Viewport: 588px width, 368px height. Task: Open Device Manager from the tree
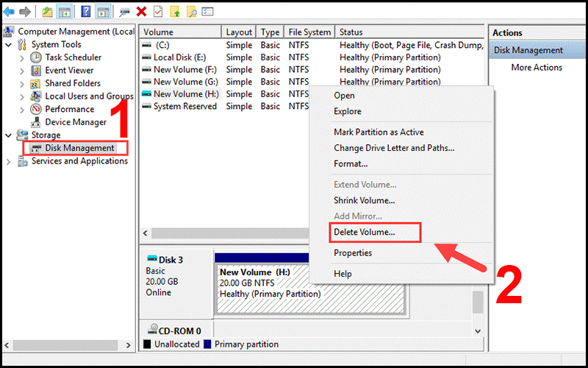click(75, 122)
